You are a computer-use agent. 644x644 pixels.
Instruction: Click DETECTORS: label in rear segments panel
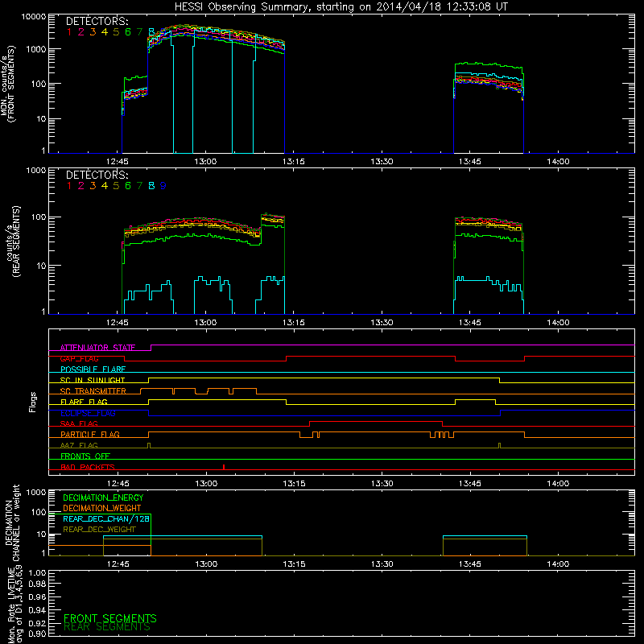pyautogui.click(x=97, y=175)
